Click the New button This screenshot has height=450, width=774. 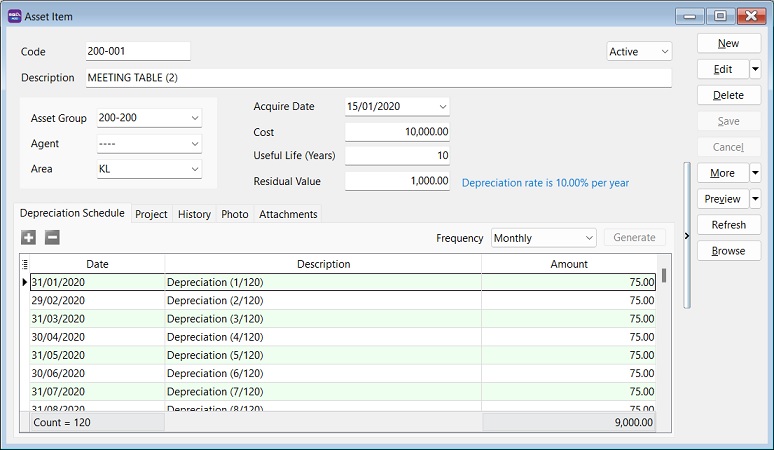tap(728, 43)
